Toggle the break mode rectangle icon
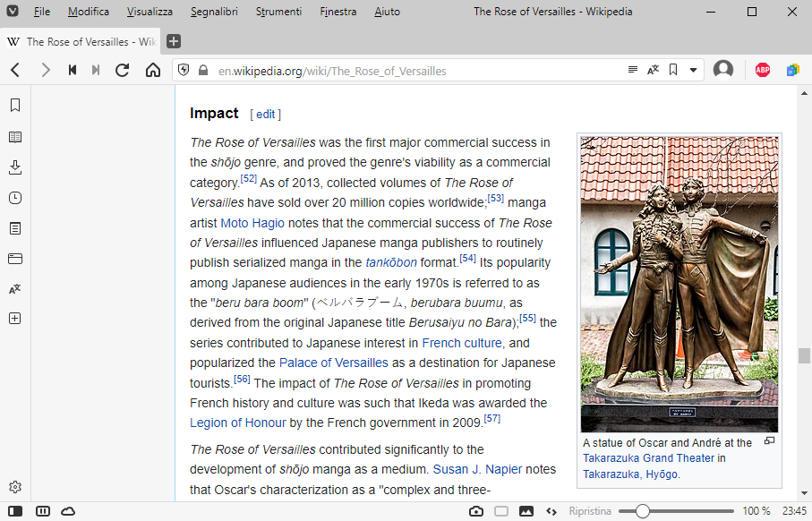This screenshot has width=812, height=521. (x=501, y=511)
